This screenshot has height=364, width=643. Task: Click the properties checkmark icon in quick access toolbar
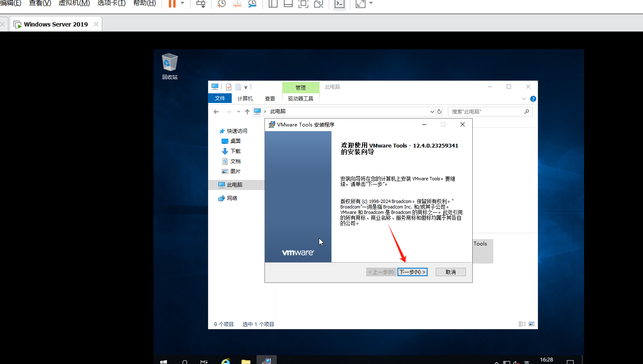(x=229, y=87)
